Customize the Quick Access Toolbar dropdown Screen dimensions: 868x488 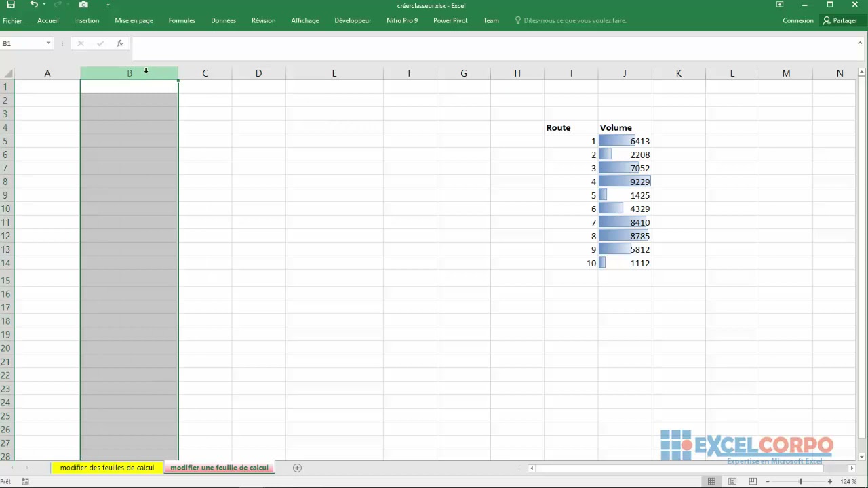[x=108, y=5]
